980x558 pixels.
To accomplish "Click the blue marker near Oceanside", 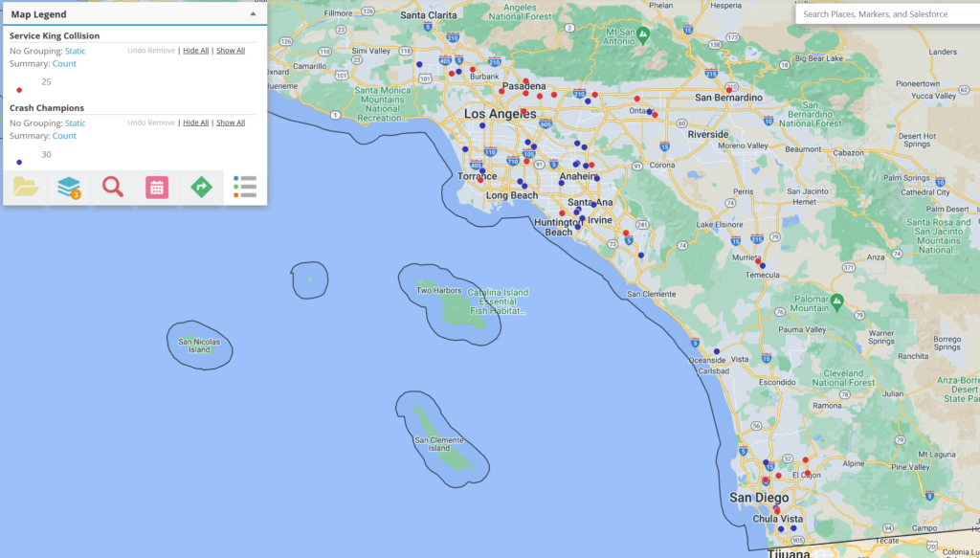I will tap(717, 351).
